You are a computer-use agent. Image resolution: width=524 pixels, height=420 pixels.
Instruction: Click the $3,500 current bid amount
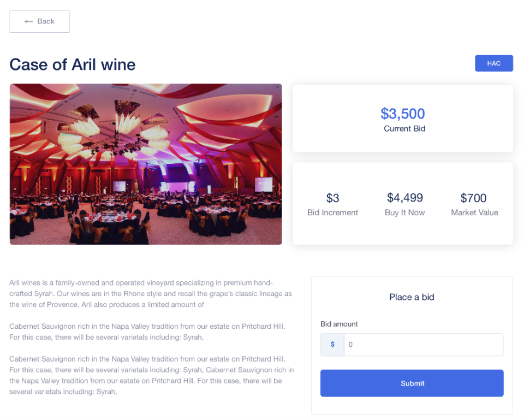point(403,114)
